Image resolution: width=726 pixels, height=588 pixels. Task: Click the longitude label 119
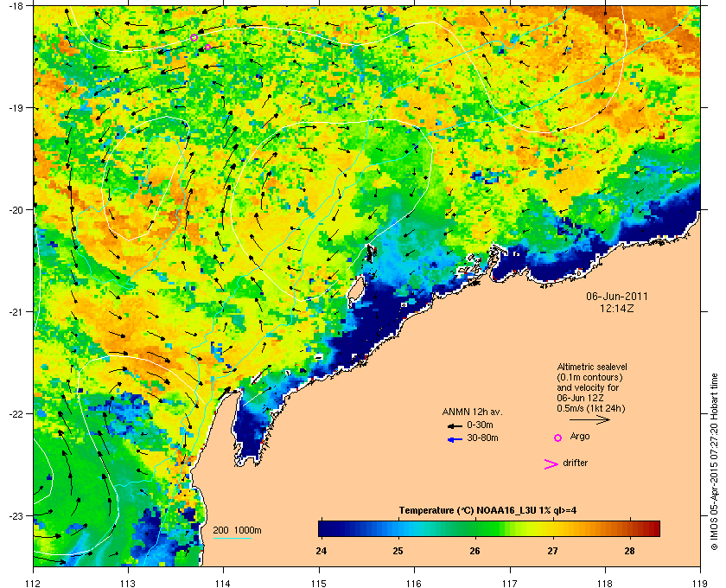click(701, 583)
